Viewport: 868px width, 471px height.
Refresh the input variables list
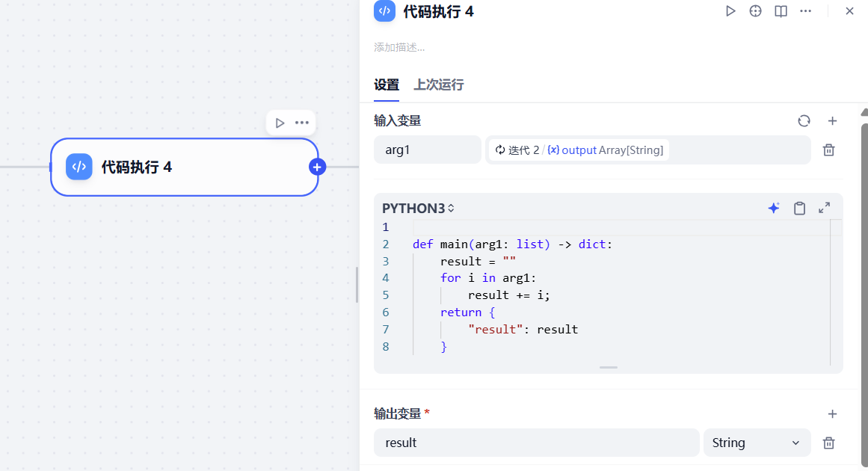804,120
